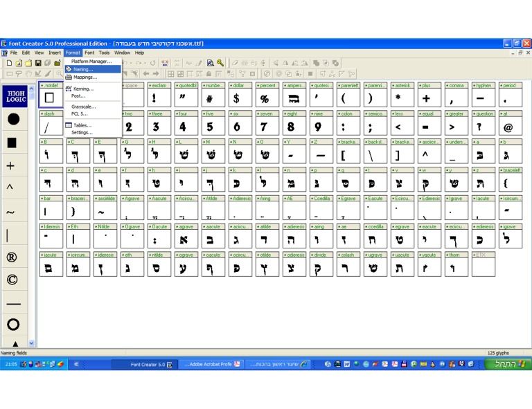Viewport: 532px width, 409px height.
Task: Click the rotate circular arrow toolbar icon
Action: tap(153, 63)
